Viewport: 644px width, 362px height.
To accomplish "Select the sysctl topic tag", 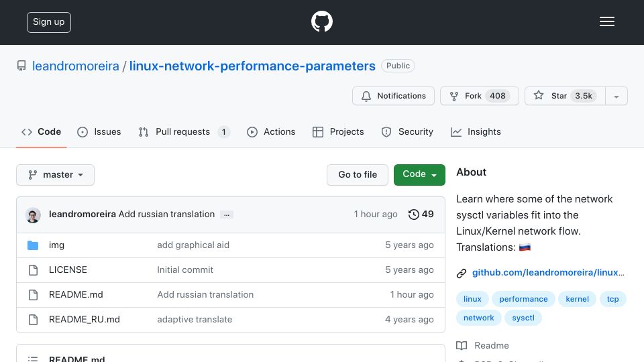I will (523, 318).
